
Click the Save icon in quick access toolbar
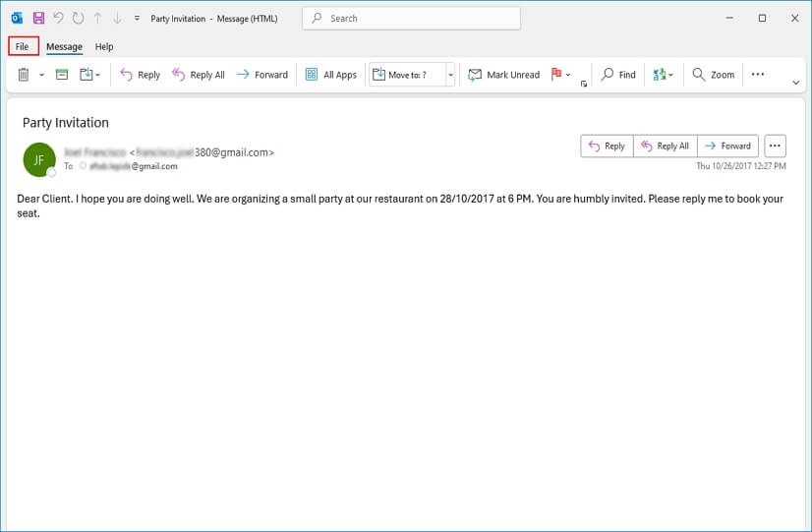(38, 18)
